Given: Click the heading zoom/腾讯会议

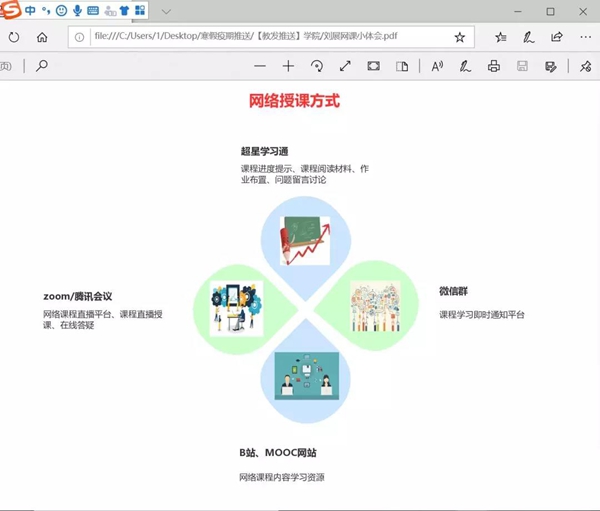Looking at the screenshot, I should (x=78, y=296).
